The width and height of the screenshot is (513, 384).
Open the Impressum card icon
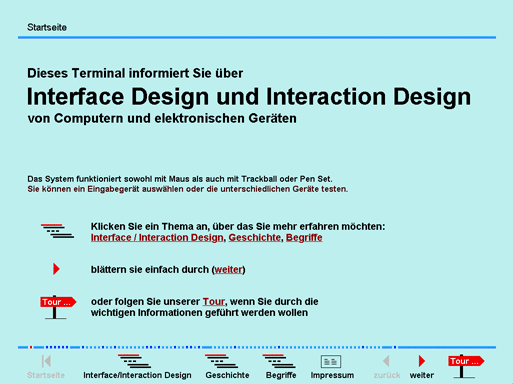(331, 361)
